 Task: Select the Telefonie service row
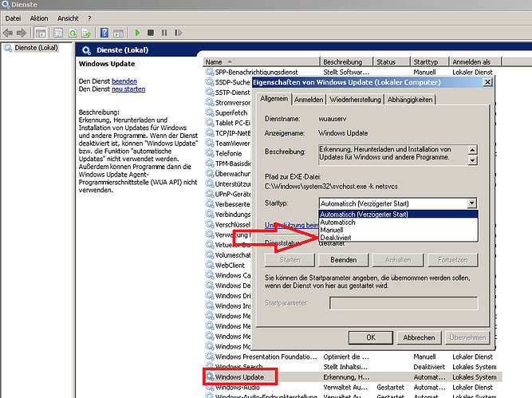pyautogui.click(x=227, y=153)
